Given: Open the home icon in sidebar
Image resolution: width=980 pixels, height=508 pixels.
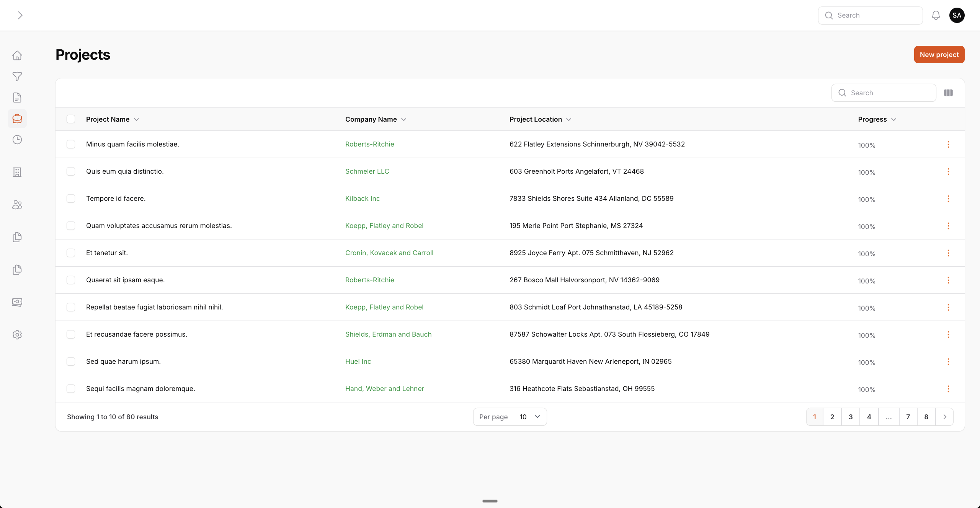Looking at the screenshot, I should (x=17, y=55).
